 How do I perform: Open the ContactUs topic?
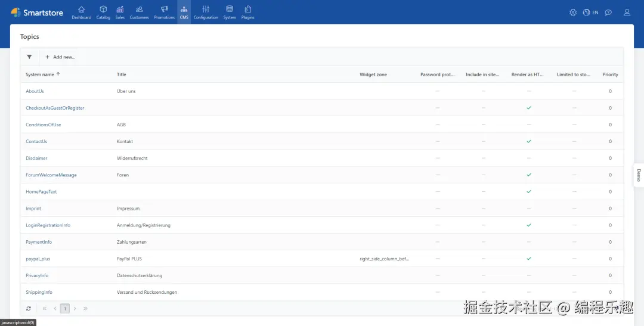point(36,141)
